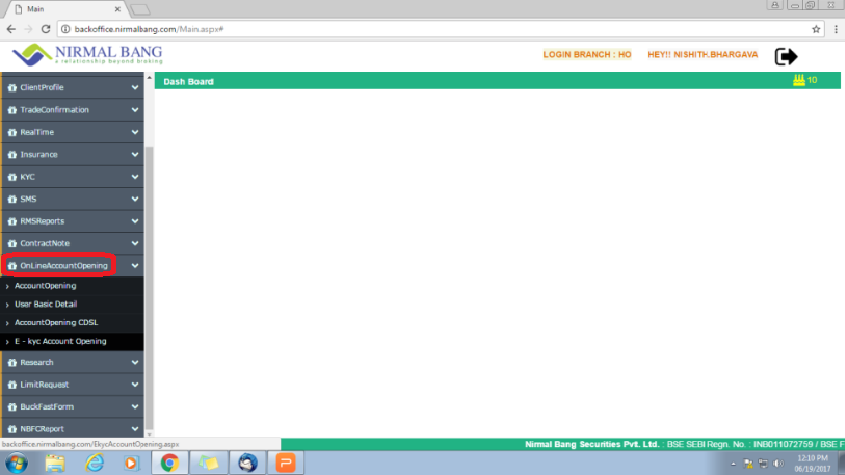Open Google Chrome from the taskbar

click(x=170, y=462)
